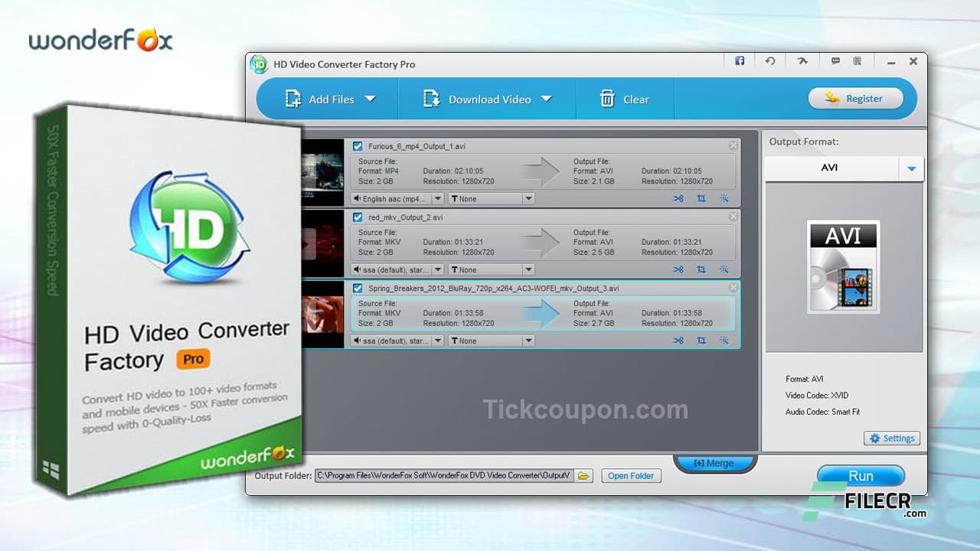980x551 pixels.
Task: Toggle the Spring_Breakers output file checkbox
Action: tap(357, 288)
